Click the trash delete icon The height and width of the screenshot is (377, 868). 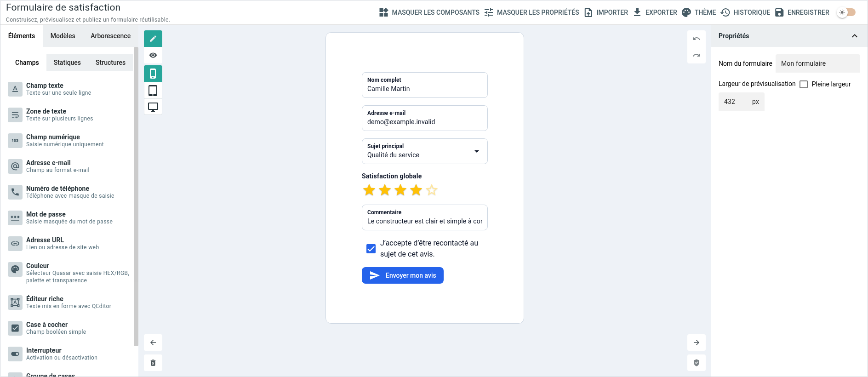click(x=153, y=363)
